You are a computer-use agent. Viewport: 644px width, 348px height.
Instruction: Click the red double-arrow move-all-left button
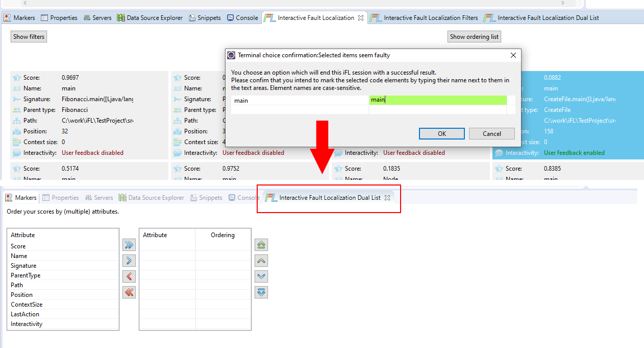click(x=129, y=292)
